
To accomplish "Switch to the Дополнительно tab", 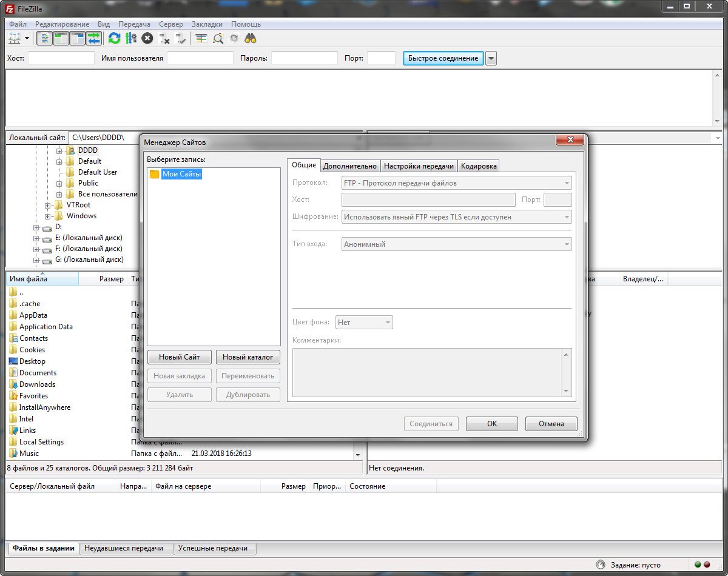I will click(350, 166).
